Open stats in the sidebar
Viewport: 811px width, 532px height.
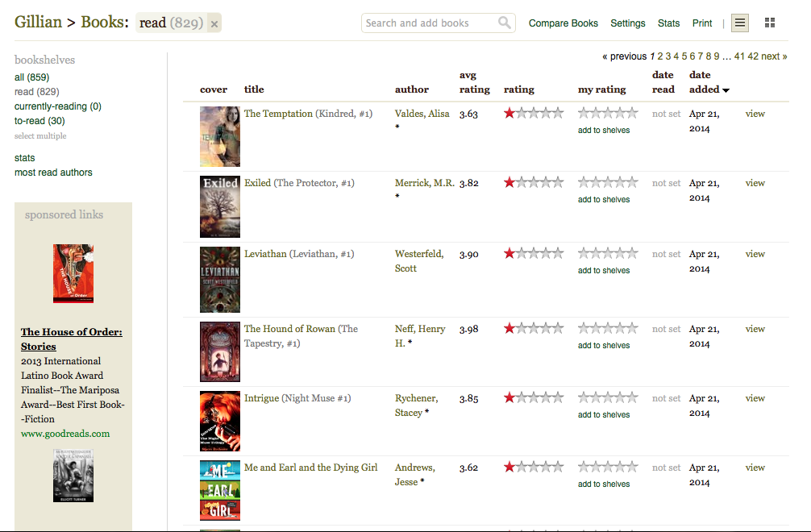25,158
